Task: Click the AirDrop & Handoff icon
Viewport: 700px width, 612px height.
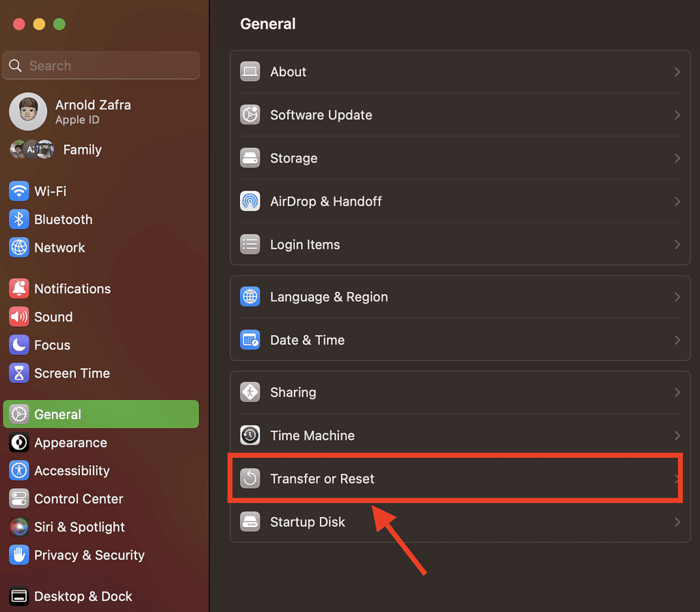Action: [250, 201]
